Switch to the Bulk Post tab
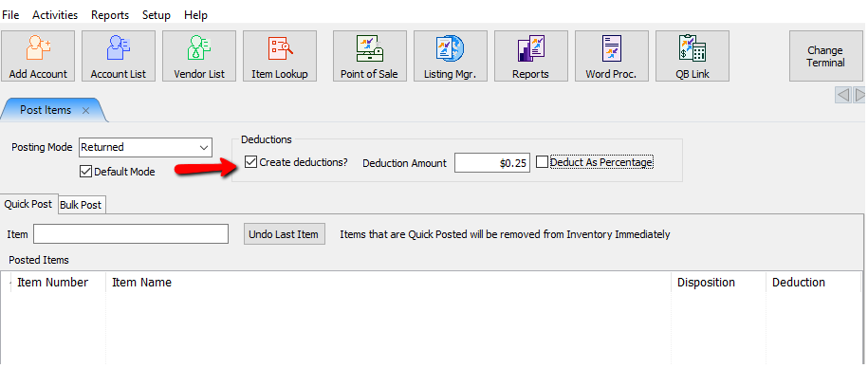868x368 pixels. coord(81,205)
